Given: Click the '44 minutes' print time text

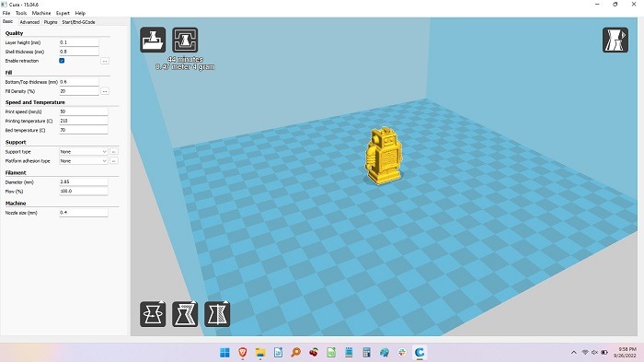Looking at the screenshot, I should [x=185, y=59].
